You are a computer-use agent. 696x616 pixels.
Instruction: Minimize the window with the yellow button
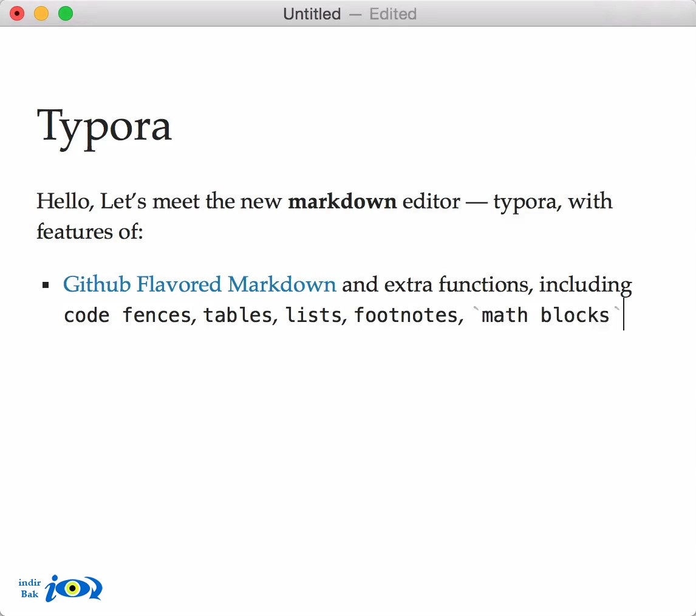point(41,14)
